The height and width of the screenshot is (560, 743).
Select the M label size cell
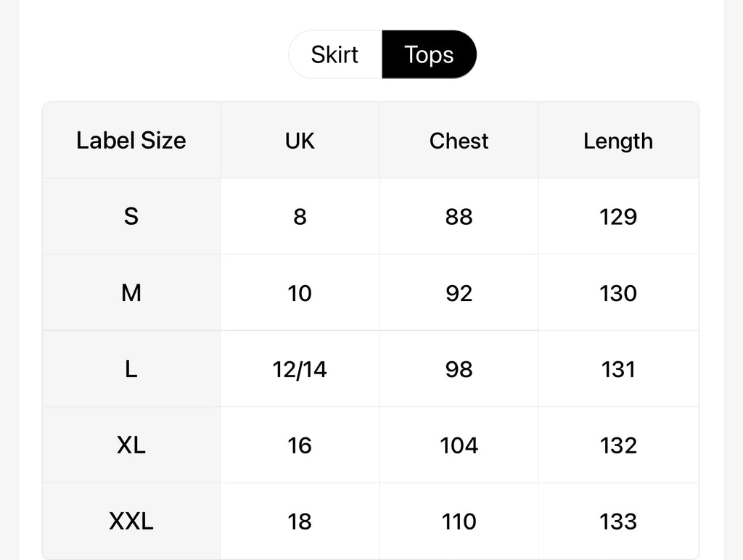(131, 293)
